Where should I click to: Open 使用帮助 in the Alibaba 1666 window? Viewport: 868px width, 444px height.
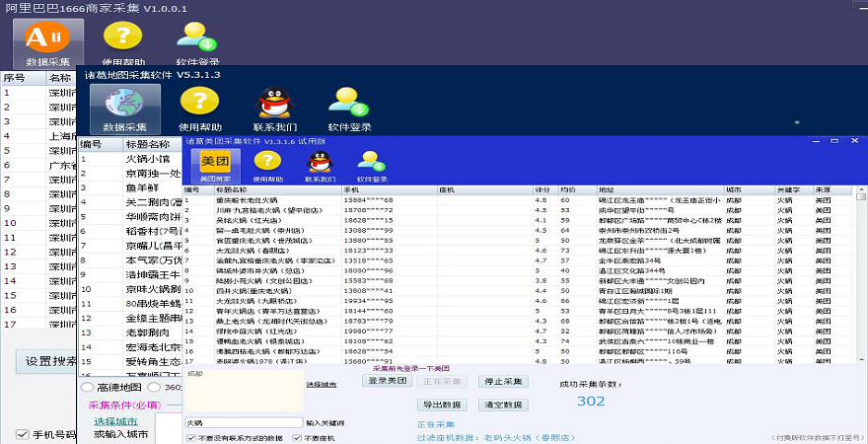point(123,43)
